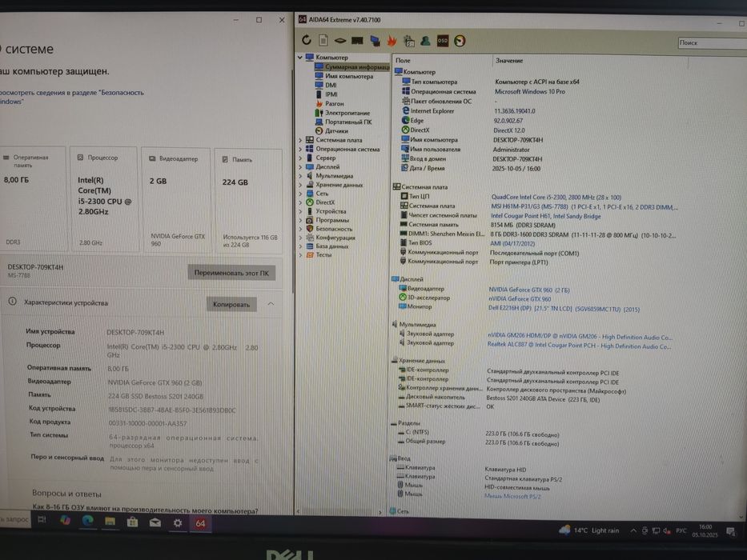This screenshot has width=747, height=560.
Task: Click the Поиск search field in AIDA64
Action: click(x=712, y=42)
